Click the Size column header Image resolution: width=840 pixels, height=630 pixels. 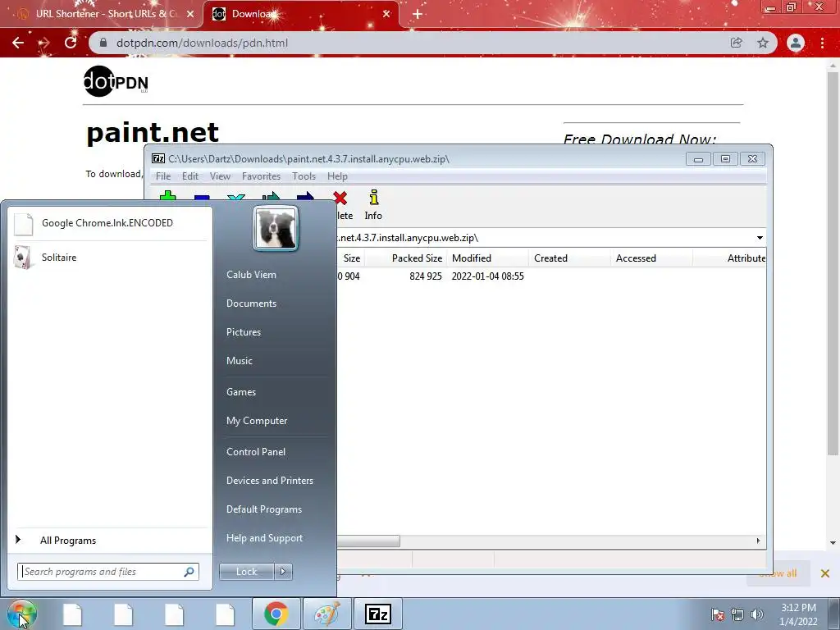351,258
